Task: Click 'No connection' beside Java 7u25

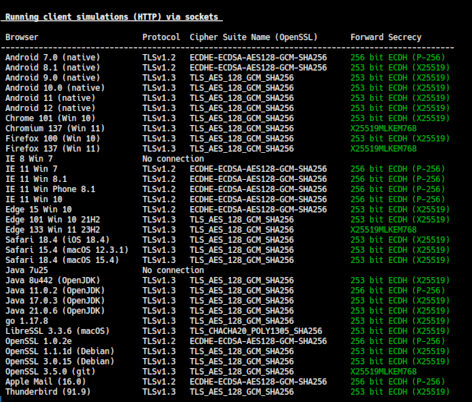Action: coord(173,270)
